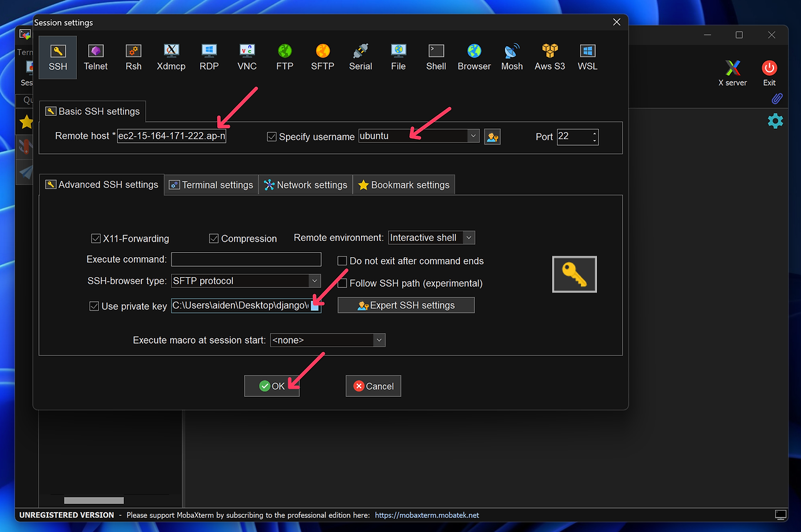Toggle the Compression checkbox
The image size is (801, 532).
tap(214, 238)
